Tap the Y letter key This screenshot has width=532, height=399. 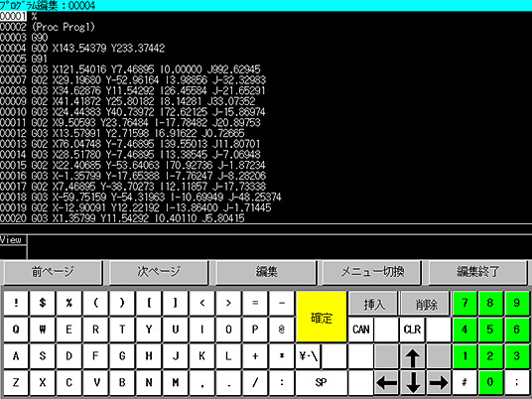click(x=149, y=330)
